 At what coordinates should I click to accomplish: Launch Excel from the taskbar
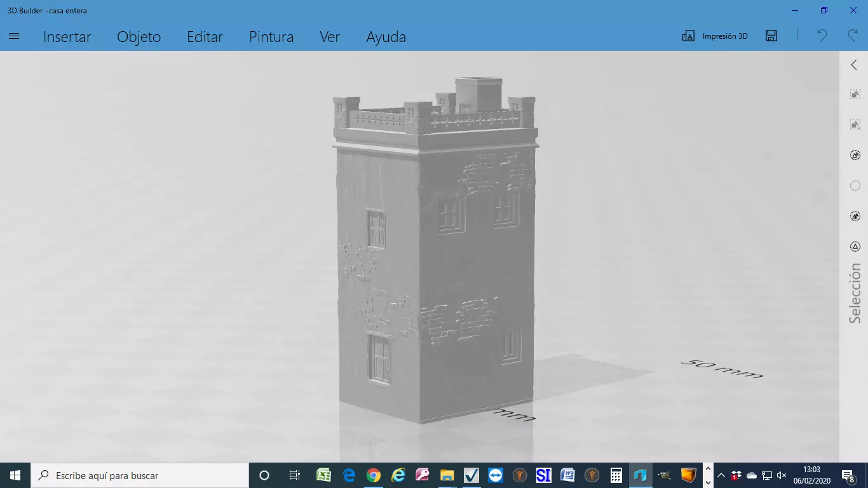pos(323,475)
